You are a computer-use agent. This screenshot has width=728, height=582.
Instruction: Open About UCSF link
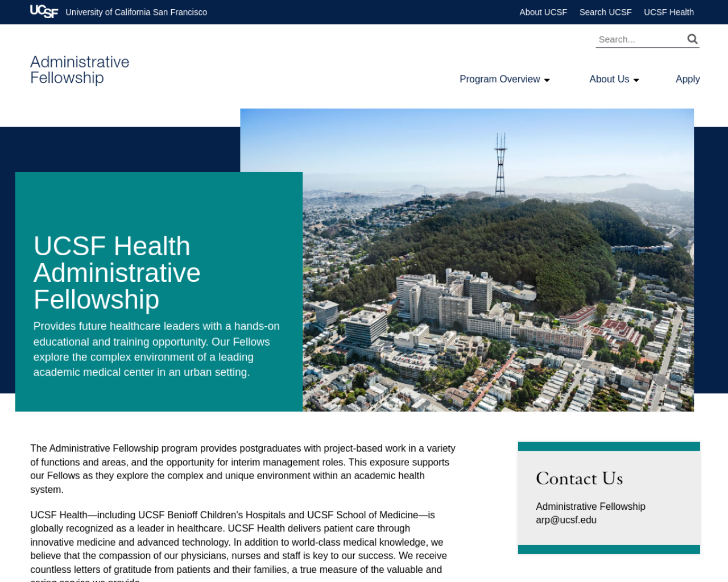click(543, 12)
